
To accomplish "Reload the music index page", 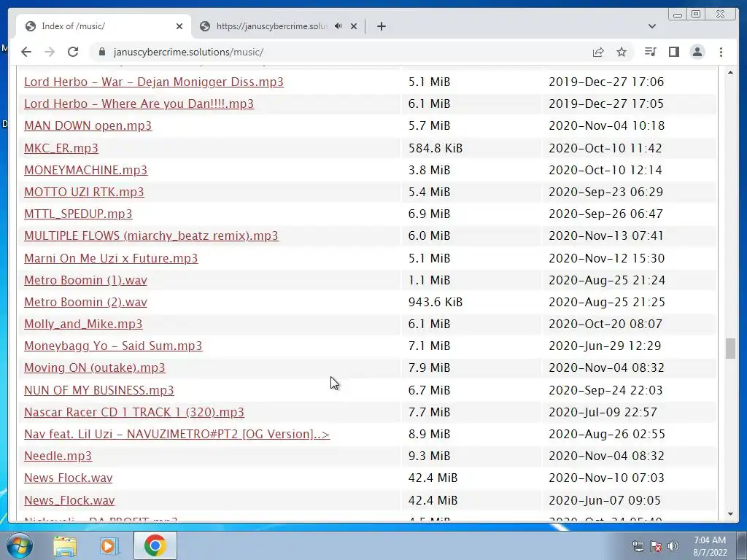I will (73, 52).
